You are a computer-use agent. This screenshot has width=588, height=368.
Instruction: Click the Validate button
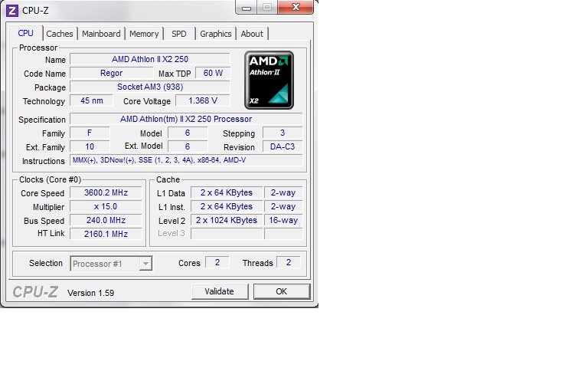click(x=220, y=291)
